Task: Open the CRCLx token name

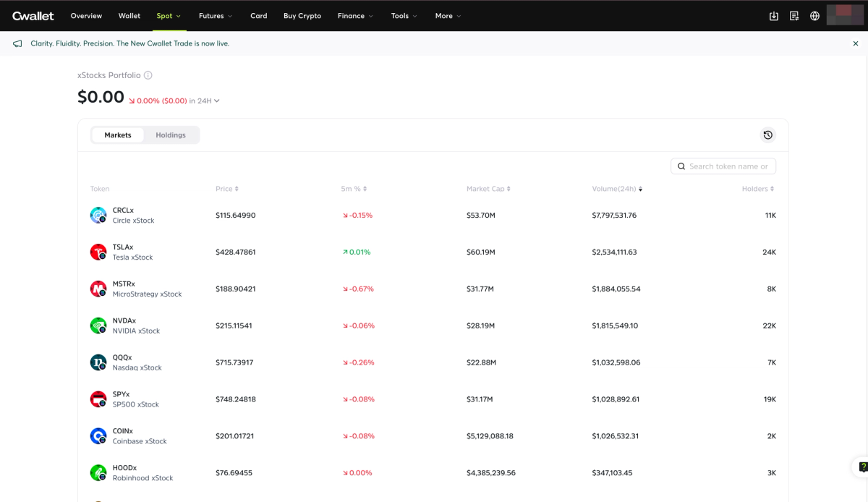Action: (123, 210)
